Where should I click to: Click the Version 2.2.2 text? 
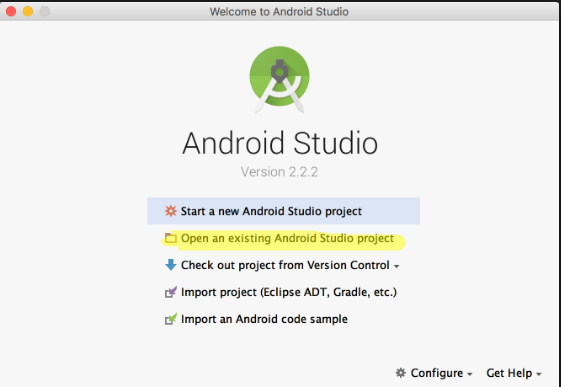[279, 172]
